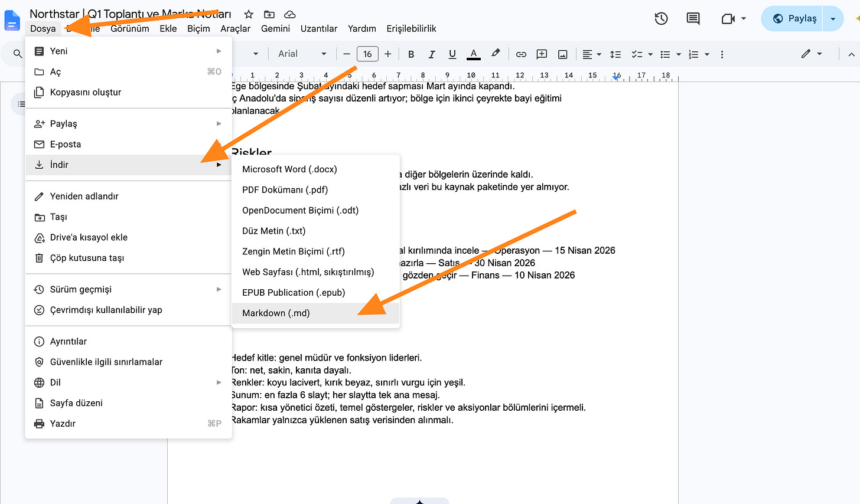Open the checklist options dropdown
The image size is (860, 504).
pyautogui.click(x=641, y=54)
